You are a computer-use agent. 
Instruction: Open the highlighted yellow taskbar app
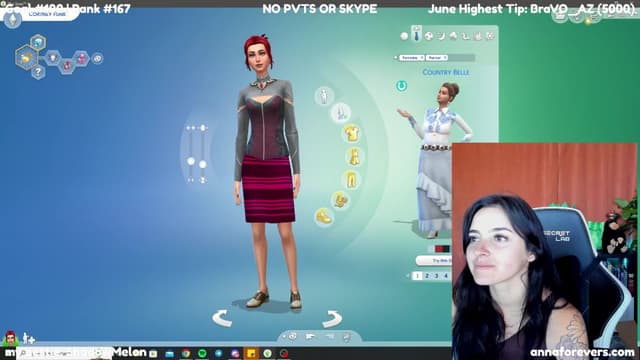251,353
